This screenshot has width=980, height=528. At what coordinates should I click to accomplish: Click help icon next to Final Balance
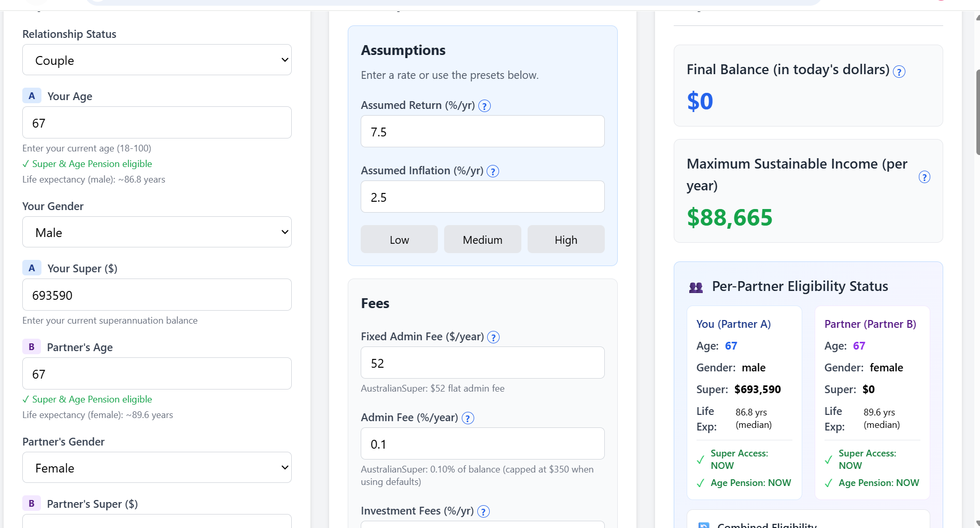(899, 72)
